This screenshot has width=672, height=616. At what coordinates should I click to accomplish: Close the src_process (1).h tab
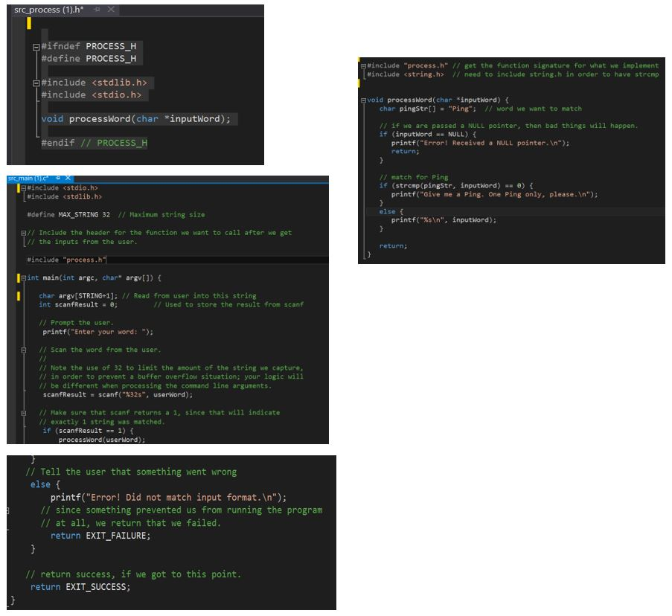[111, 10]
